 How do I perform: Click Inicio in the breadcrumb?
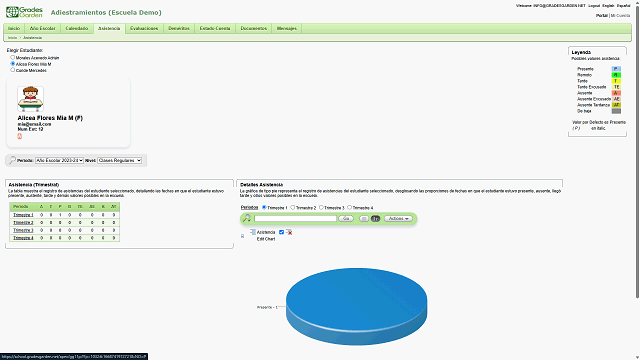(x=13, y=38)
